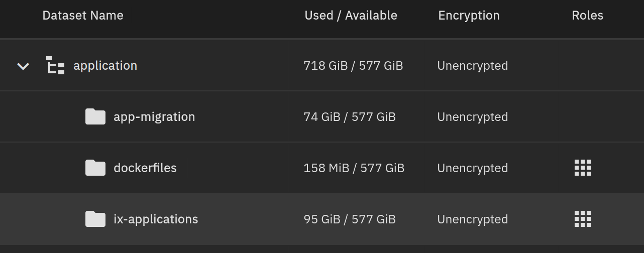Click Unencrypted status in app-migration row
The width and height of the screenshot is (644, 253).
473,117
